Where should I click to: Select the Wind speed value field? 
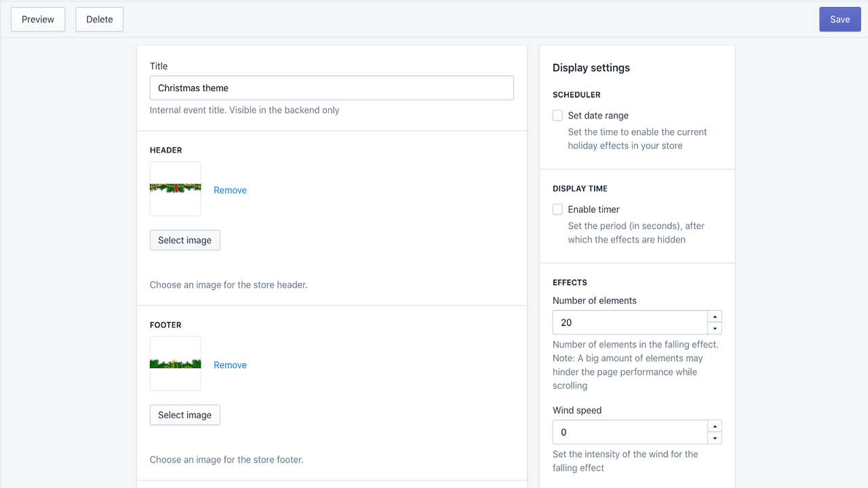pos(630,432)
